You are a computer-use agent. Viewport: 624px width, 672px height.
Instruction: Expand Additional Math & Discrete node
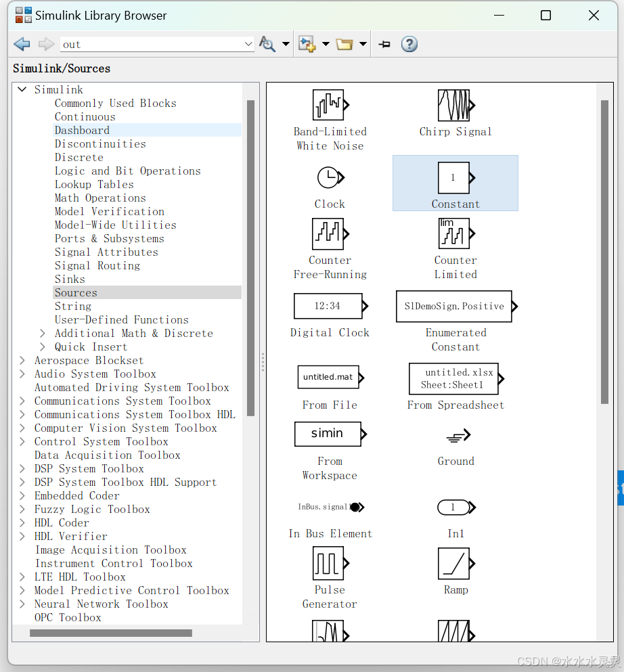click(43, 333)
